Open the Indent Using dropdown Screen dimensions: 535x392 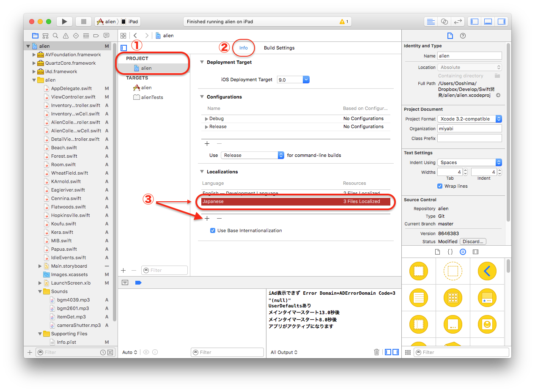coord(469,162)
